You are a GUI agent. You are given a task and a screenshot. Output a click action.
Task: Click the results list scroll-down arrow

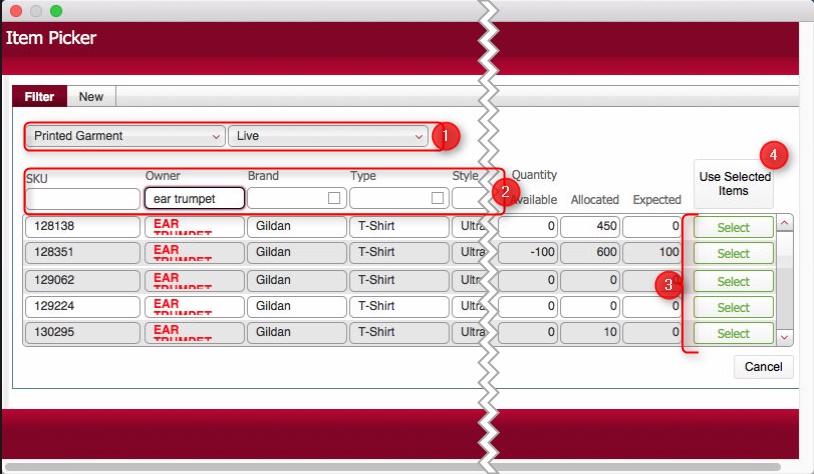tap(784, 338)
